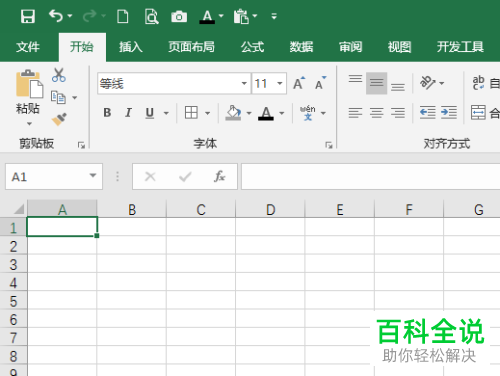Click the Undo arrow icon

pos(56,16)
